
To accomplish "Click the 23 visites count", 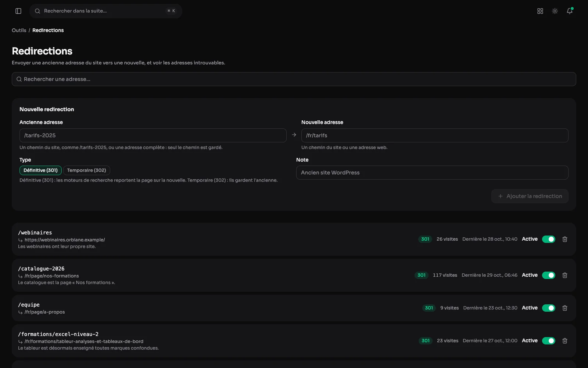I will click(x=448, y=341).
